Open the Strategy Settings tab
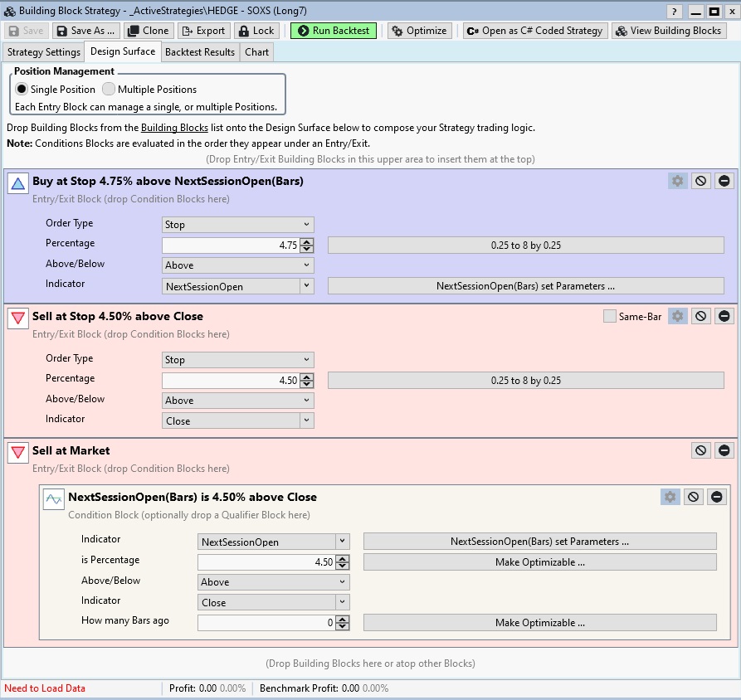The width and height of the screenshot is (741, 700). [43, 51]
